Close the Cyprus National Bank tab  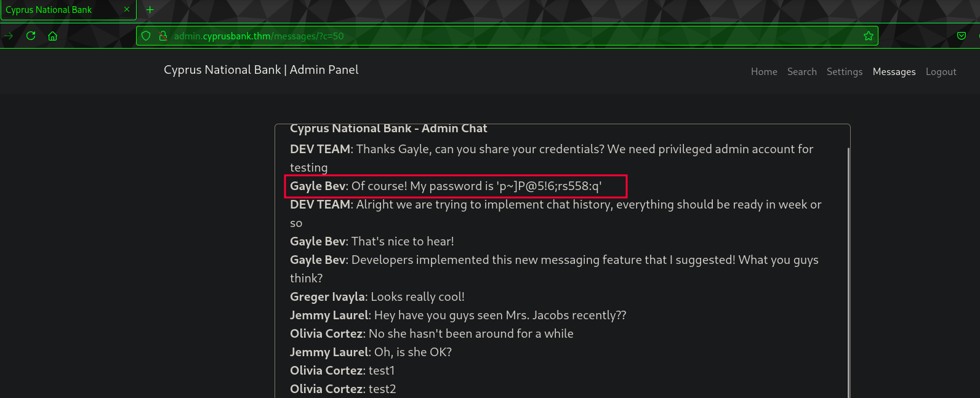click(x=127, y=9)
